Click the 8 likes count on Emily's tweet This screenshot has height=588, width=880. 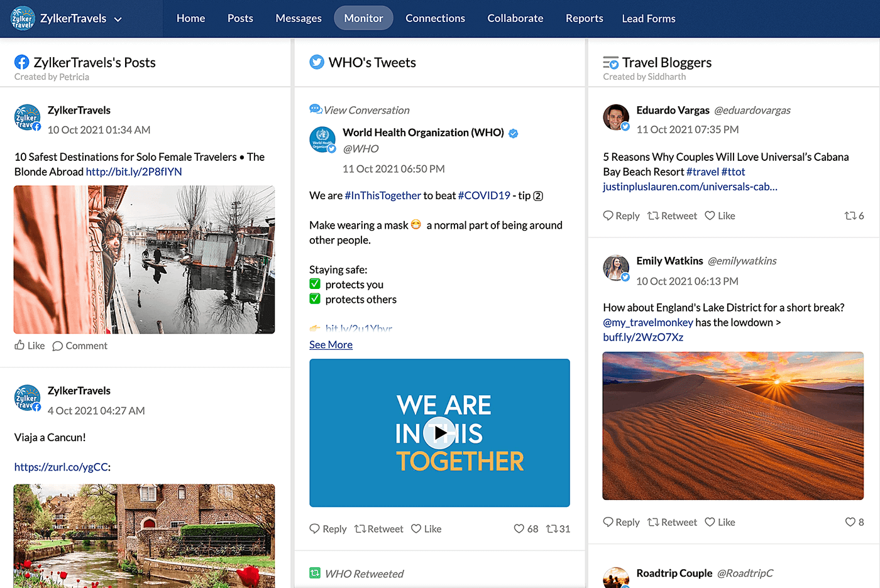[x=855, y=522]
